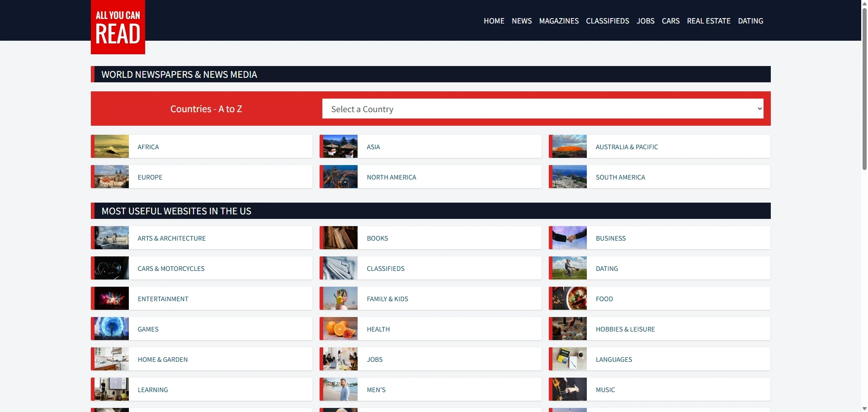Click the Books thumbnail image
868x412 pixels.
point(340,237)
